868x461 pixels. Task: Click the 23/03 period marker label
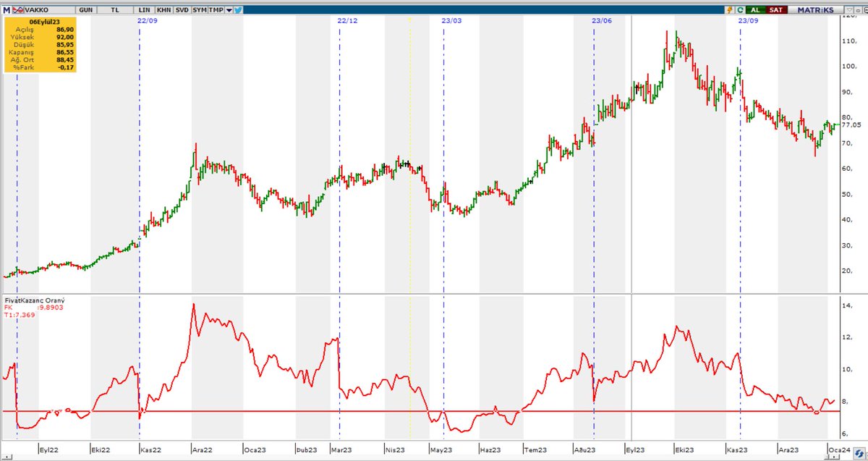[451, 21]
